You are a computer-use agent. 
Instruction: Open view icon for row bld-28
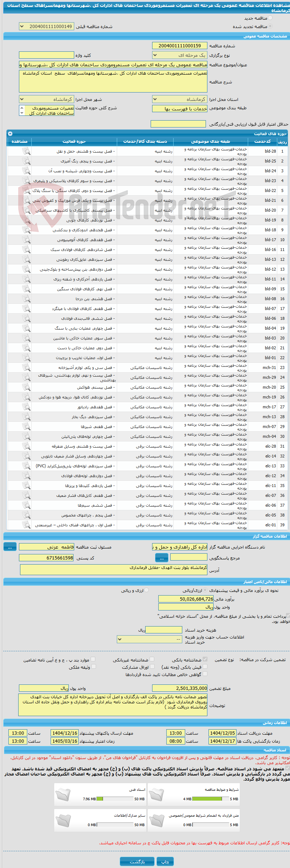pyautogui.click(x=26, y=151)
